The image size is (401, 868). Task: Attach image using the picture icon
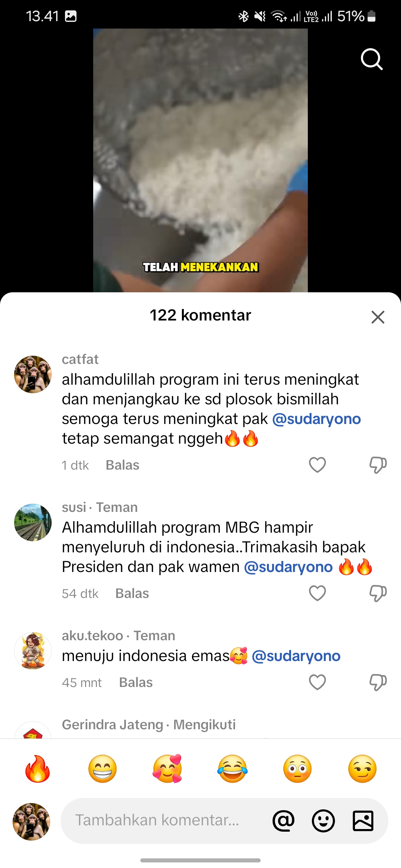click(x=363, y=821)
